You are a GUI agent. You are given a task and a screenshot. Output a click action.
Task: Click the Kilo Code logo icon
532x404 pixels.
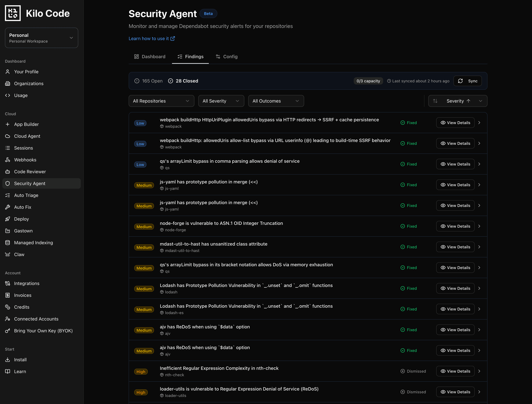[x=13, y=13]
